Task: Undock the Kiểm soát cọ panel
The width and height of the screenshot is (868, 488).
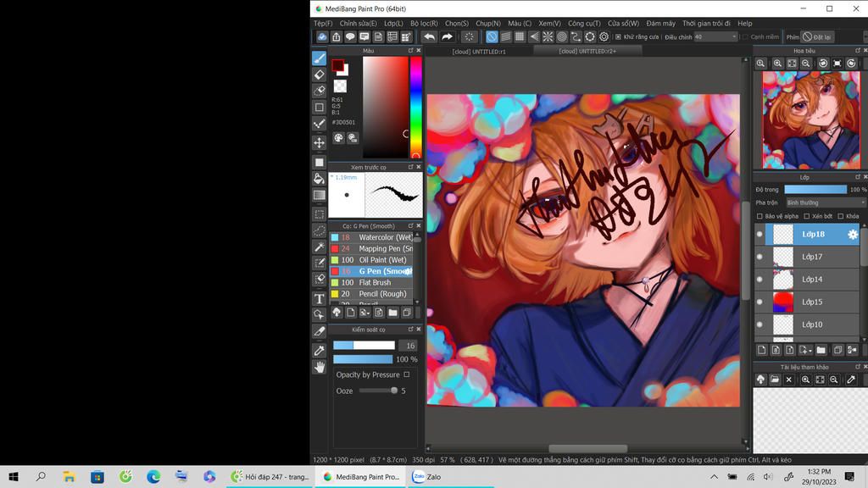Action: pyautogui.click(x=411, y=330)
